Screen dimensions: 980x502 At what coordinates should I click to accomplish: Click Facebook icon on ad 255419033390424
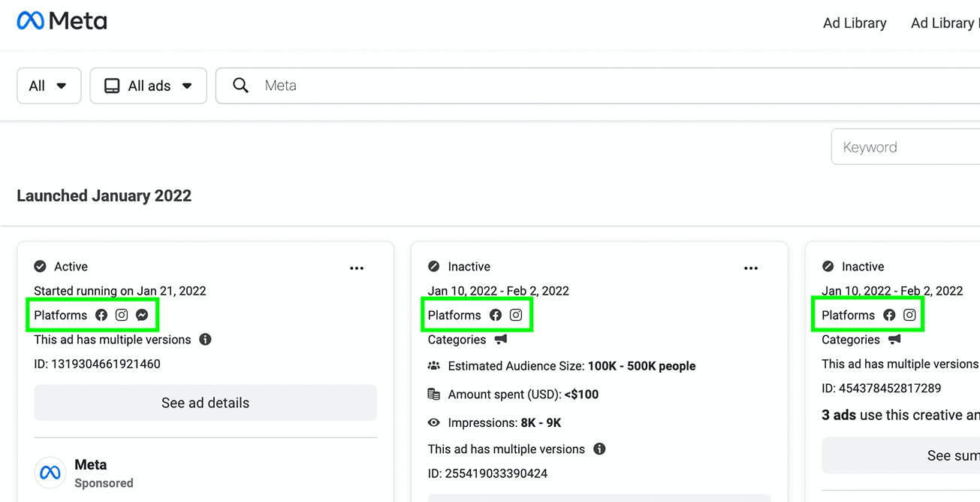tap(496, 316)
